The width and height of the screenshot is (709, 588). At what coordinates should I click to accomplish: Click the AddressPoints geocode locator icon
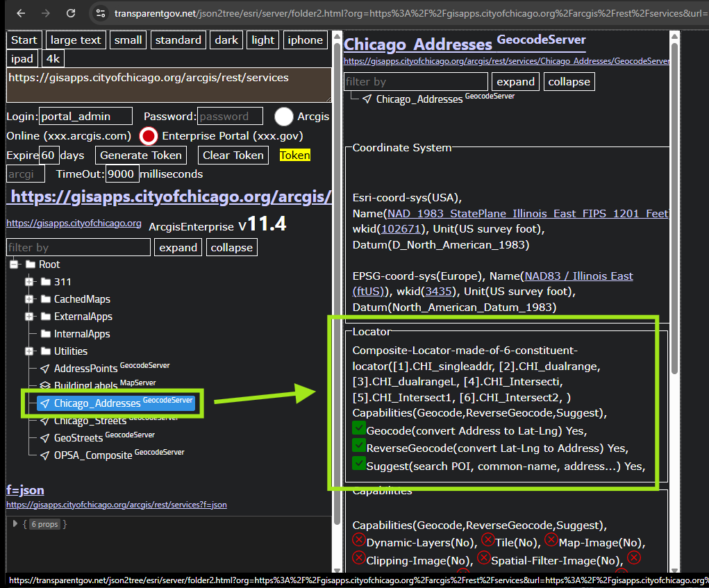[x=45, y=369]
